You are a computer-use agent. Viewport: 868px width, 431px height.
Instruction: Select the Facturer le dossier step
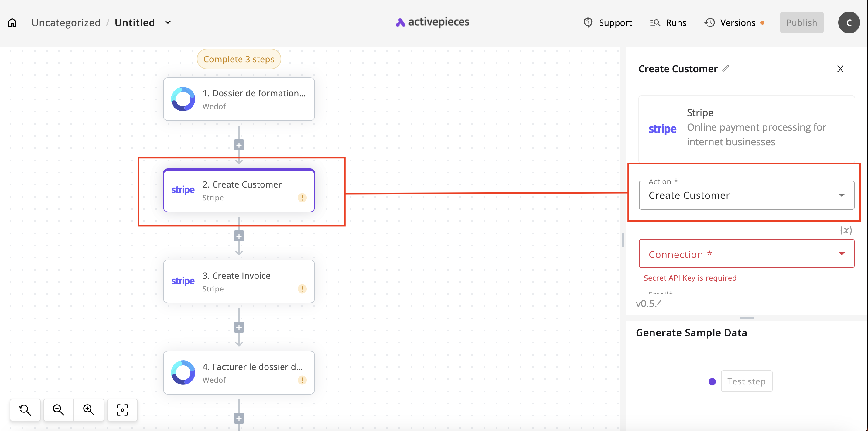pos(239,373)
